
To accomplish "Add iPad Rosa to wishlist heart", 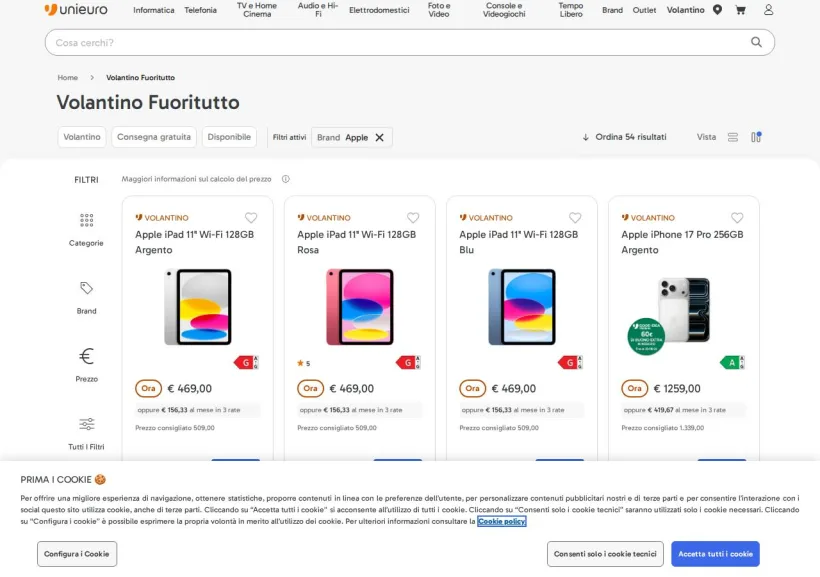I will pos(413,218).
